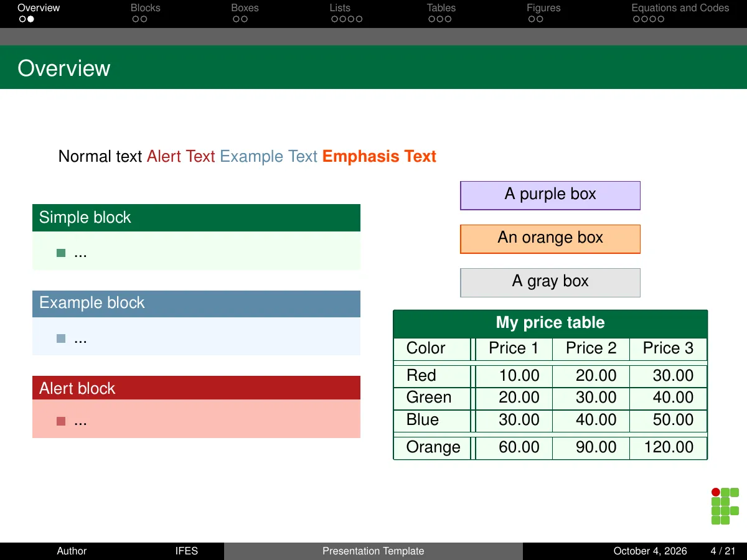Screen dimensions: 747x560
Task: Select the last slide circle under Lists
Action: pyautogui.click(x=359, y=19)
